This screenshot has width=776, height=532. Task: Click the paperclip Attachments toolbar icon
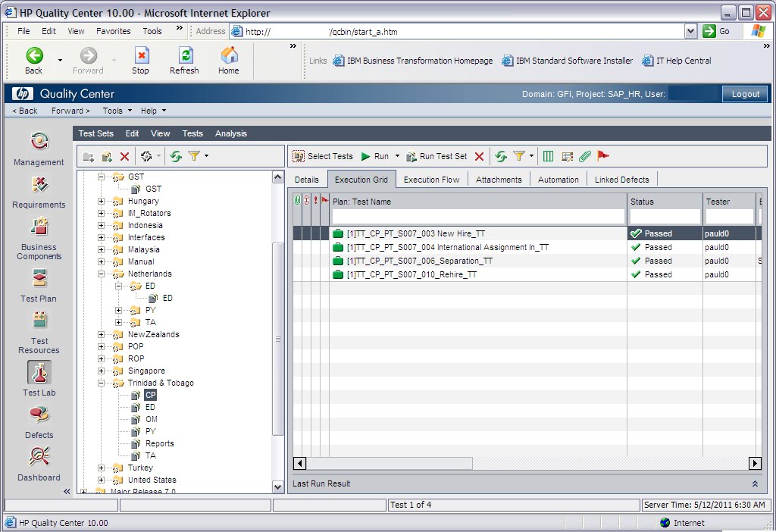[585, 156]
